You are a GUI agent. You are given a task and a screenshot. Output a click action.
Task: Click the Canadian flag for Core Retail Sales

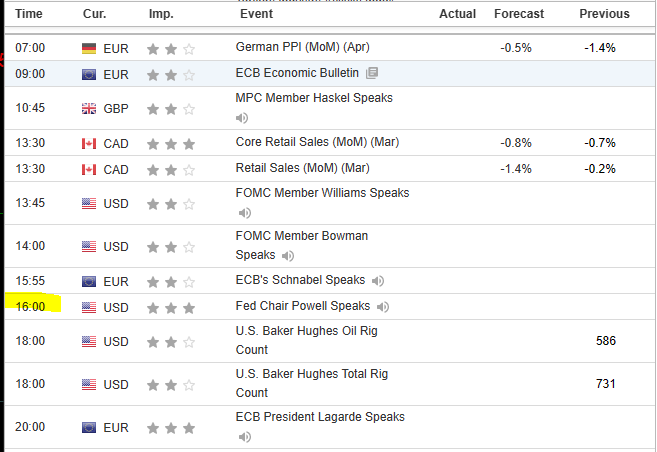click(x=89, y=143)
